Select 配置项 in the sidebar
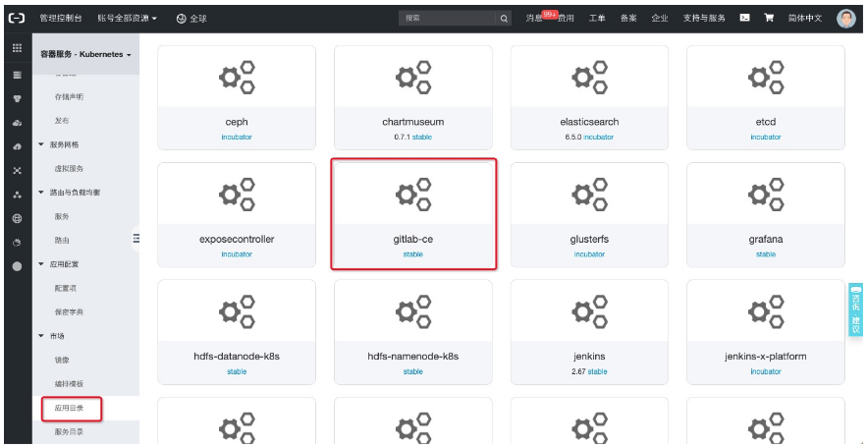This screenshot has height=448, width=868. coord(66,289)
